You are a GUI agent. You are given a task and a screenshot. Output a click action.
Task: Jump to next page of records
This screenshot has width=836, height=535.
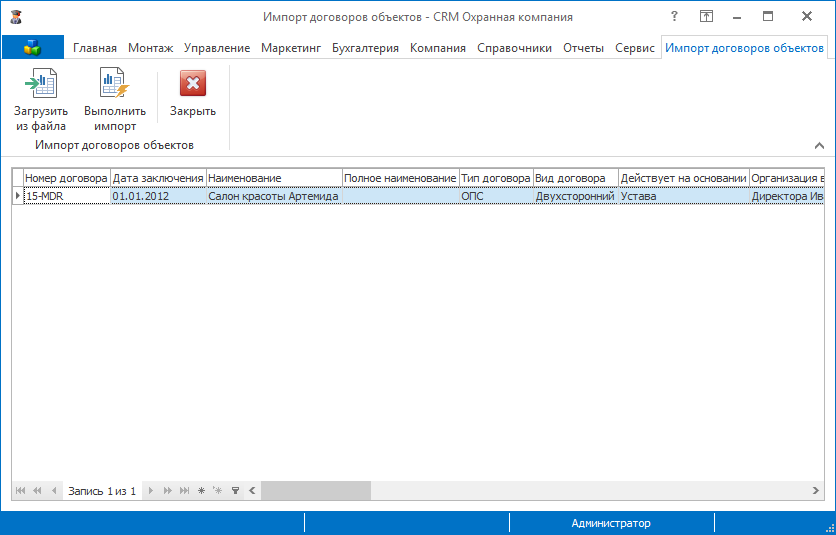[167, 491]
